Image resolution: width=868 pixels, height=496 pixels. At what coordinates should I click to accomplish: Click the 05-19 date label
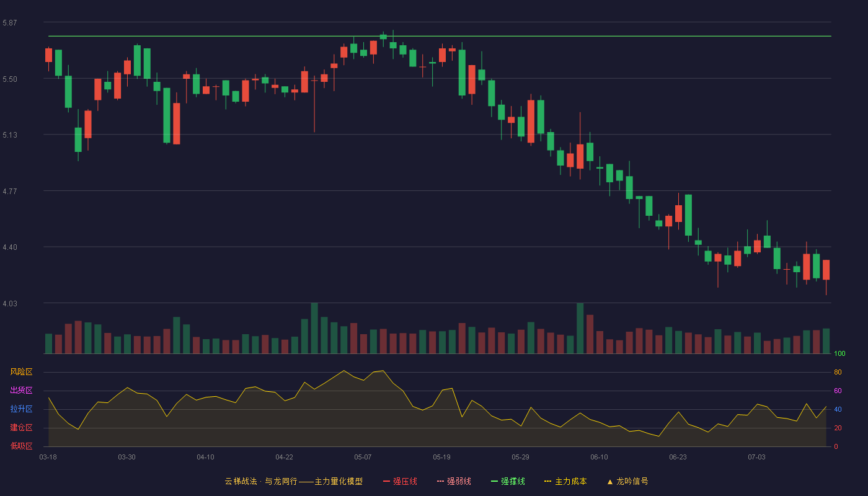pyautogui.click(x=441, y=457)
